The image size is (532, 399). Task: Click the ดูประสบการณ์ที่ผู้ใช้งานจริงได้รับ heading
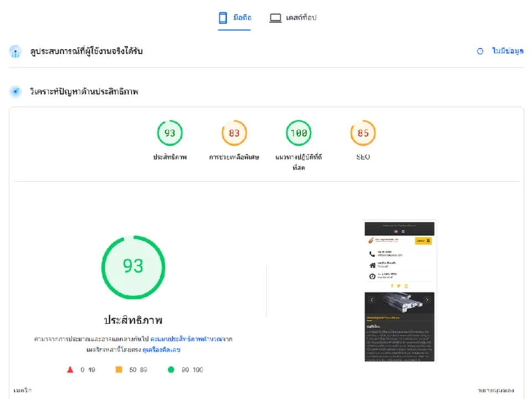86,51
